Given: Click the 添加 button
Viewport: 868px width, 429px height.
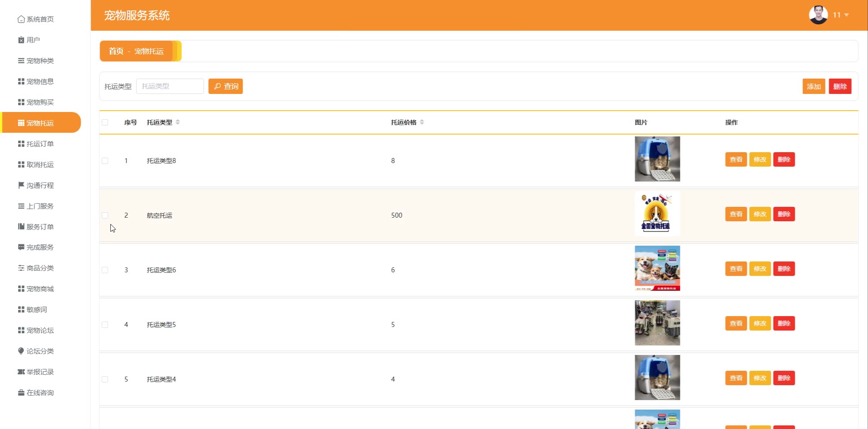Looking at the screenshot, I should click(x=814, y=86).
